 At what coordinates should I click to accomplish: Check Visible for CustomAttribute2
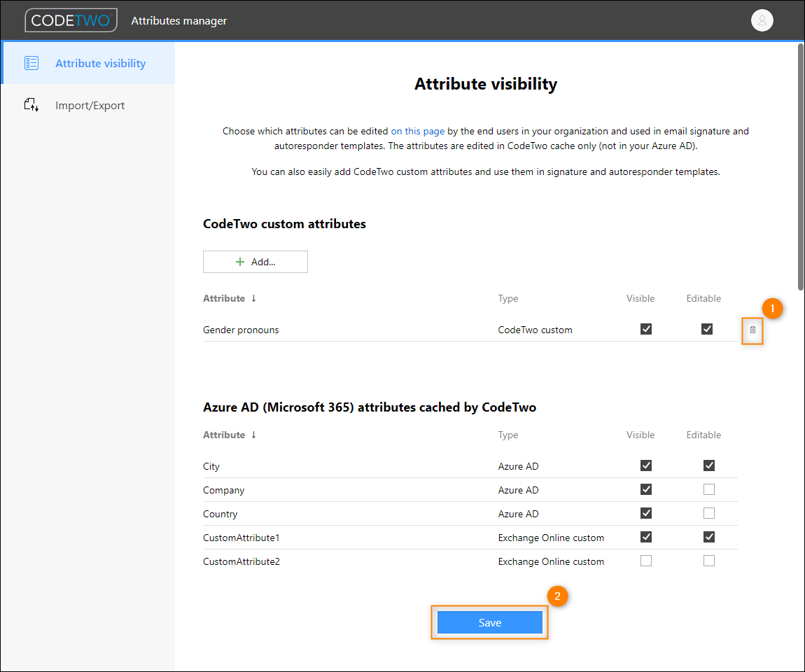point(646,561)
